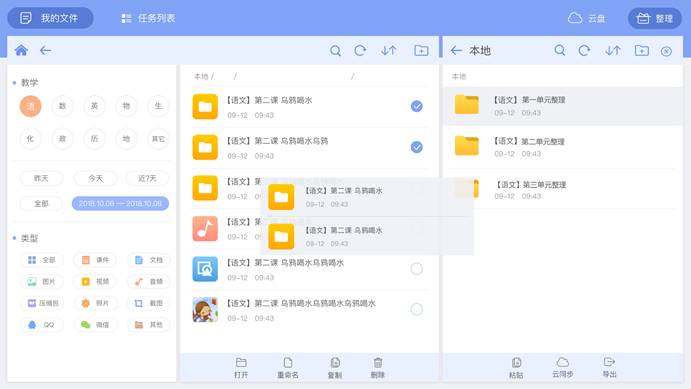Select the 其它 subject filter
Screen dimensions: 691x389
[x=158, y=139]
